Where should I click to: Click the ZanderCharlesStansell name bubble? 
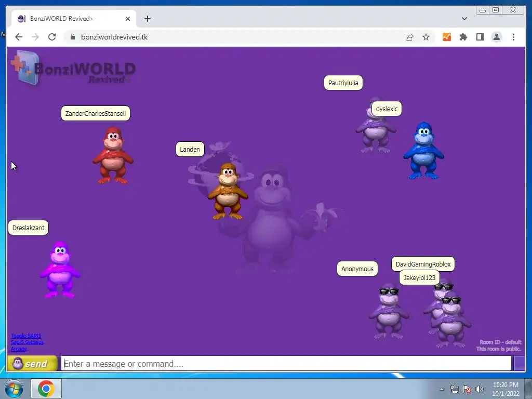pos(96,113)
